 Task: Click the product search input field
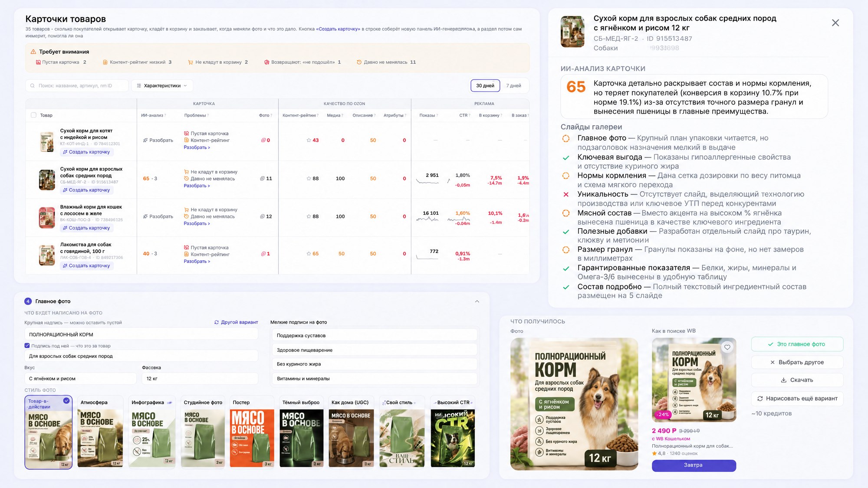pos(77,86)
